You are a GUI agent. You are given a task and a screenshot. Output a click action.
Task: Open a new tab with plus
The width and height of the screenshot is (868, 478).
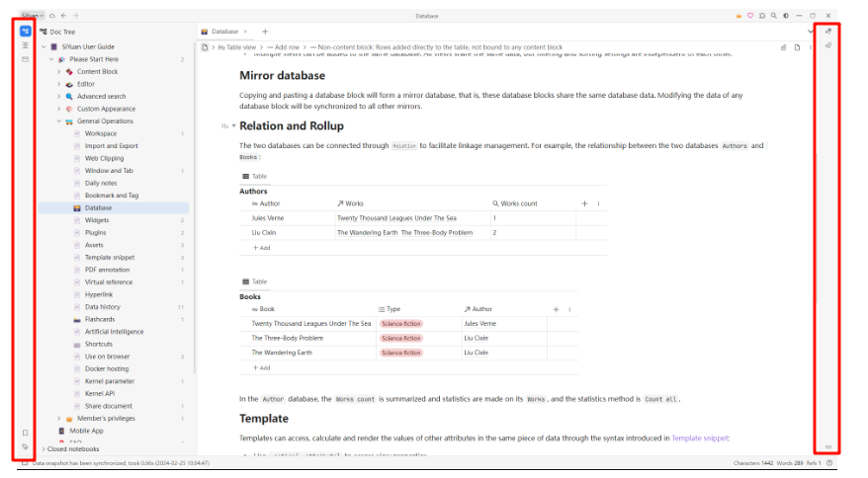tap(265, 32)
